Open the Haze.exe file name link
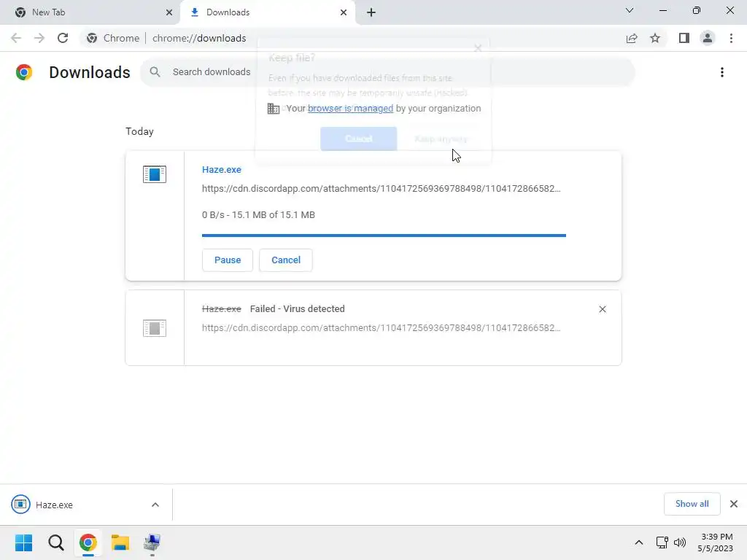 tap(222, 169)
